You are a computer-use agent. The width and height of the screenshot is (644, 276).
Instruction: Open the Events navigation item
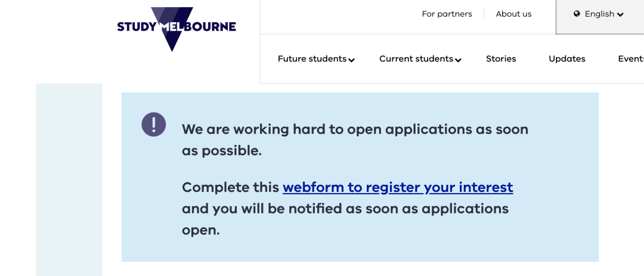[x=631, y=59]
